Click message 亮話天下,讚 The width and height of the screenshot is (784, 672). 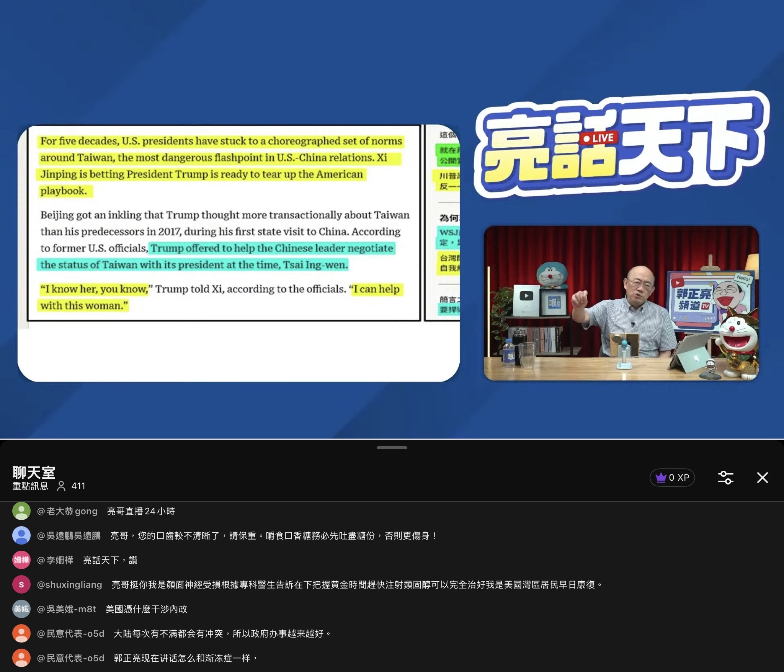pos(110,560)
